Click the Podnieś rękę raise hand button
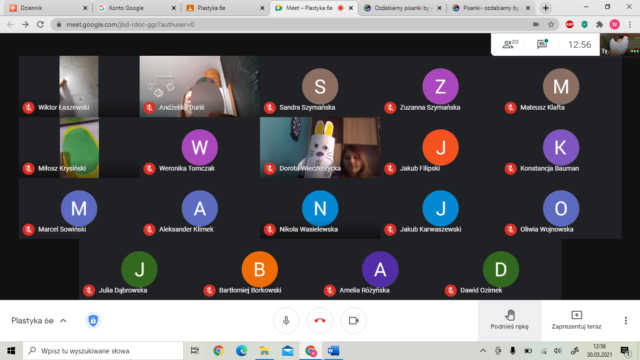640x360 pixels. [x=509, y=320]
